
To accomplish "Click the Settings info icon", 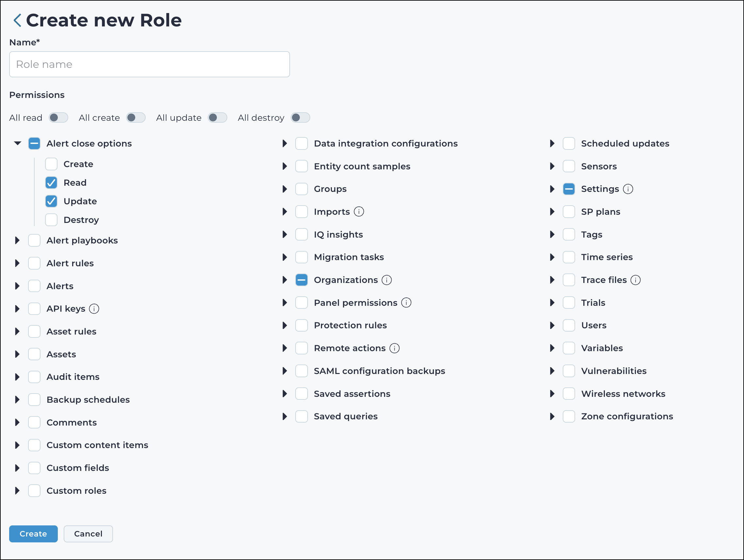I will point(628,189).
